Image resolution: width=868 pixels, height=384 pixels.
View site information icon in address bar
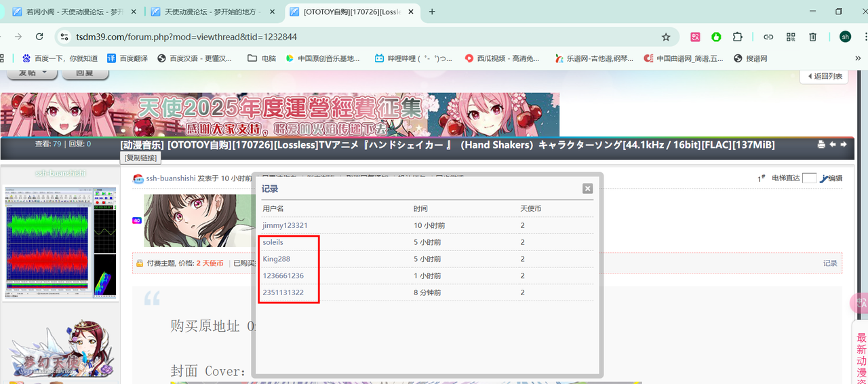[64, 37]
